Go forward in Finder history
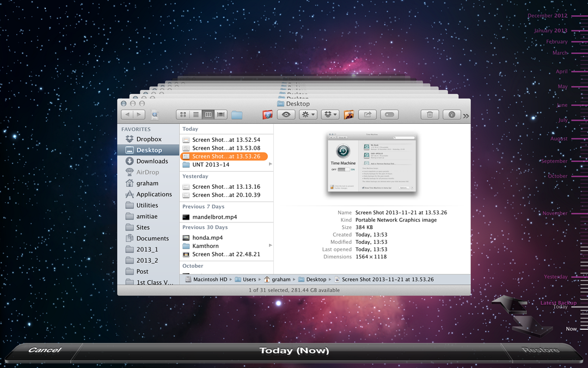 (139, 114)
